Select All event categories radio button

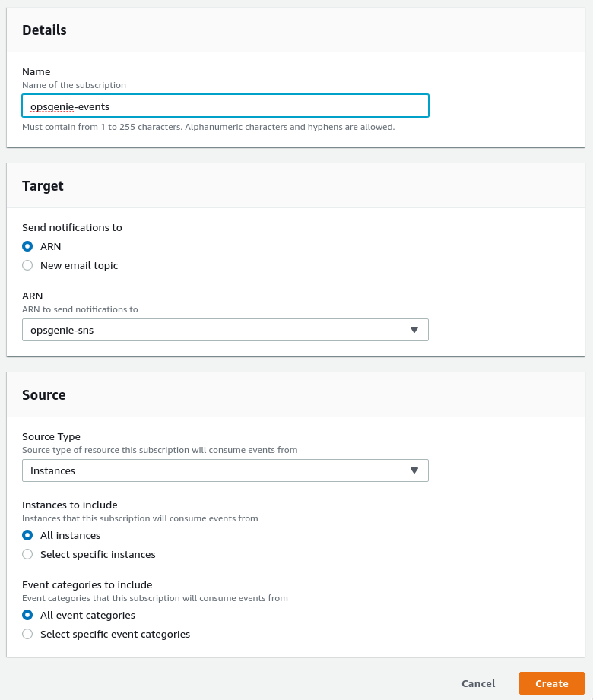[x=27, y=615]
